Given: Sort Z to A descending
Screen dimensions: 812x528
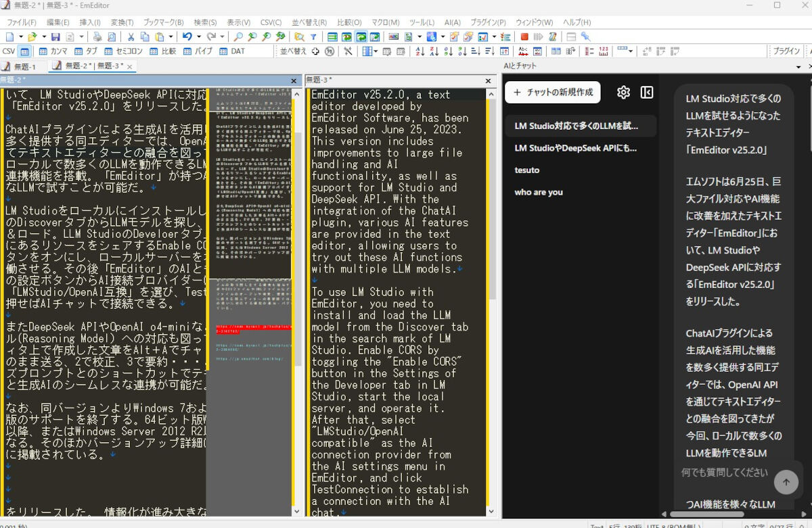Looking at the screenshot, I should (x=434, y=51).
